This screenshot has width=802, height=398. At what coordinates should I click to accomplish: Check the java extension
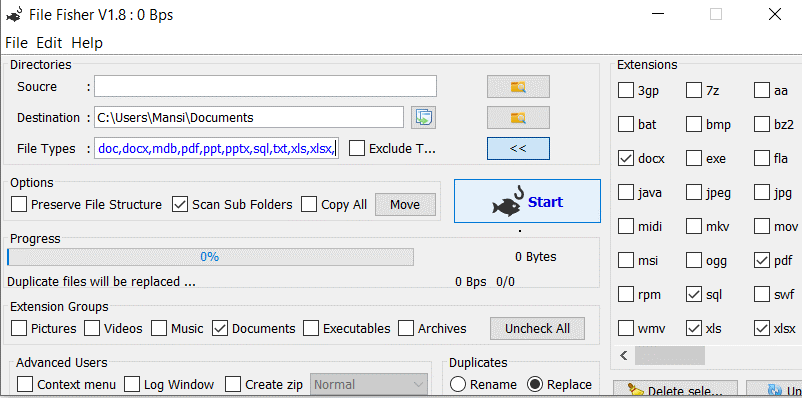[626, 192]
